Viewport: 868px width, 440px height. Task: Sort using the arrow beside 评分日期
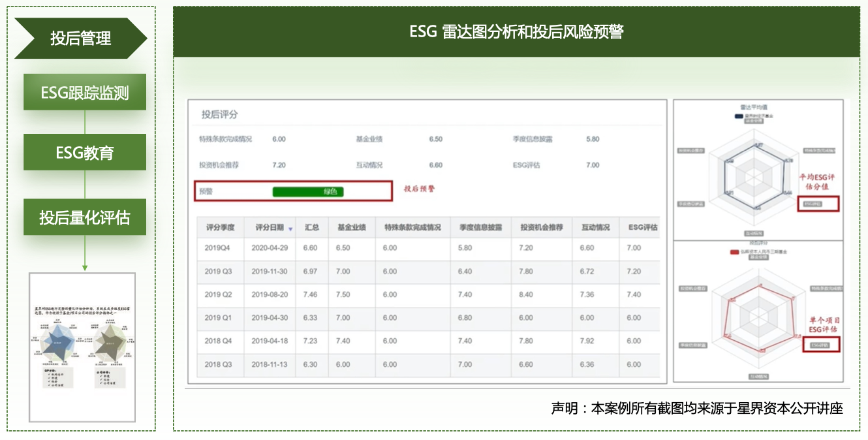(x=290, y=229)
